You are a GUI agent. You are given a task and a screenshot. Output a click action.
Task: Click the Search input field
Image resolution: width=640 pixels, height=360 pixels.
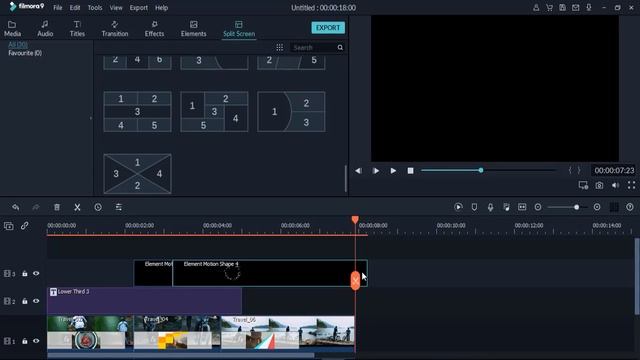pyautogui.click(x=313, y=48)
